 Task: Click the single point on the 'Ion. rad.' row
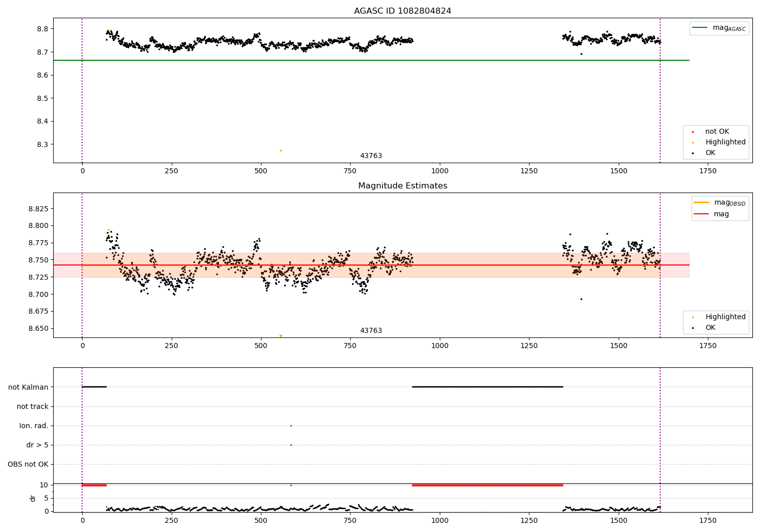[291, 426]
